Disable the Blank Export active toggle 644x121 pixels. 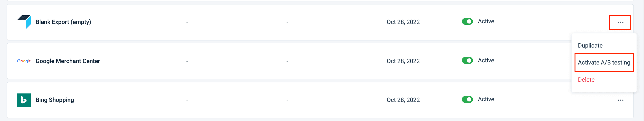467,22
